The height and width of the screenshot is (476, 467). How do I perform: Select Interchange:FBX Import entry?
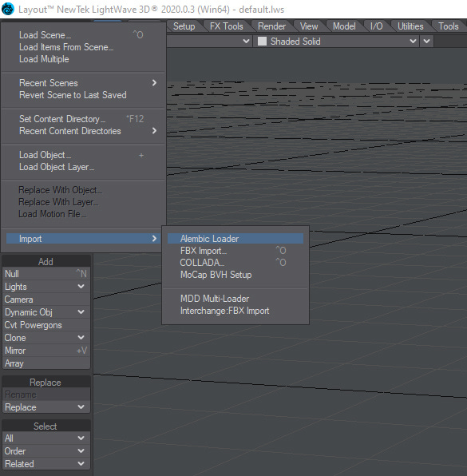(235, 311)
